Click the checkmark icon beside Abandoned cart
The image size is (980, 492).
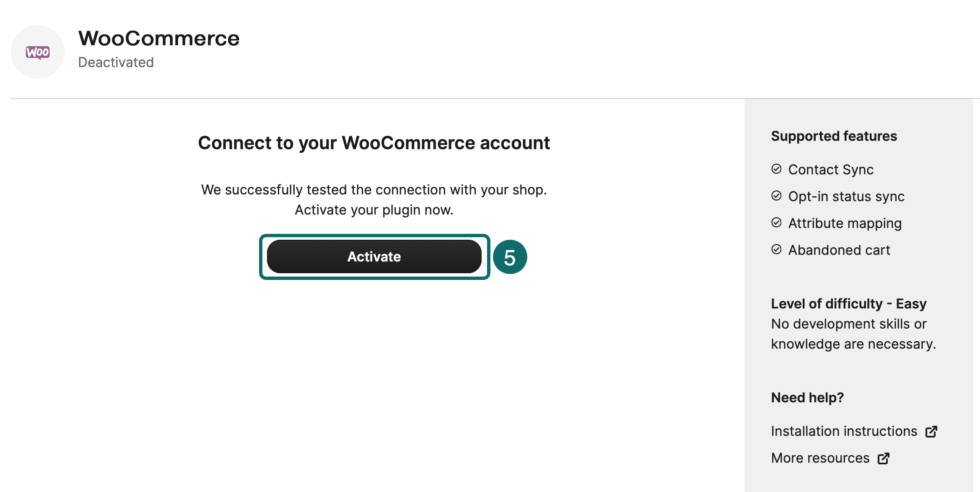[776, 249]
